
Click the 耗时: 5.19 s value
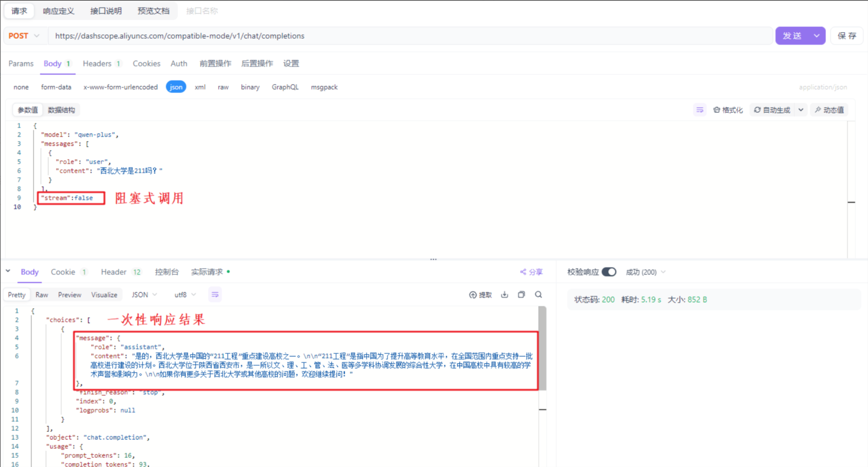641,300
